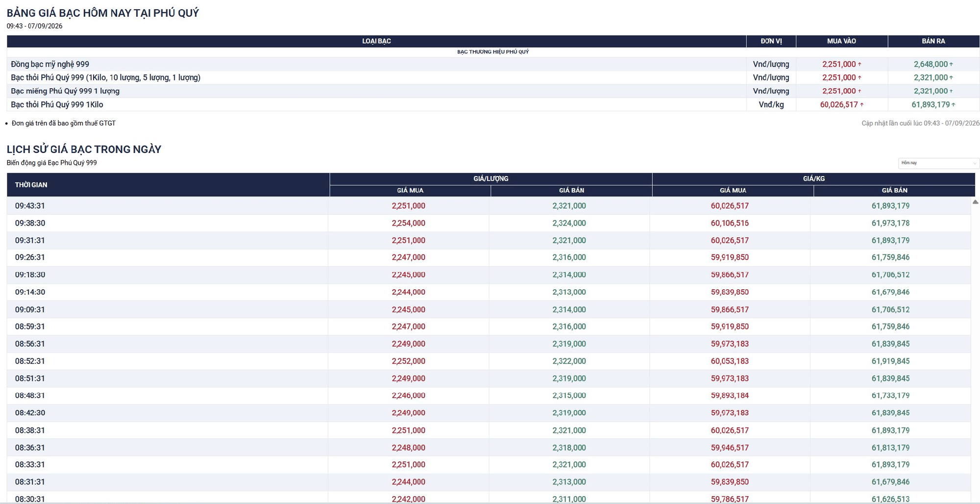Select the 09:18:30 time entry
The image size is (980, 504).
click(30, 275)
